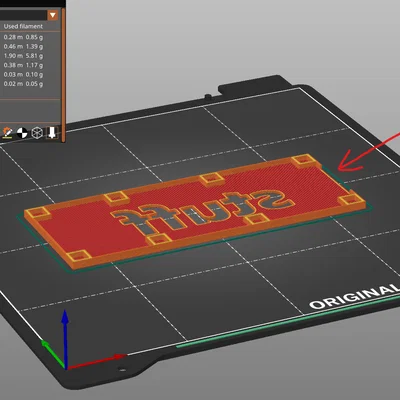Click the orange vertical scrollbar of legend panel
The width and height of the screenshot is (400, 400).
63,74
